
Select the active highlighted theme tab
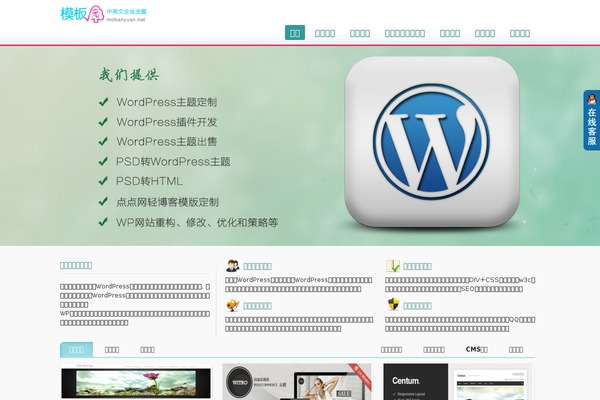tap(77, 349)
